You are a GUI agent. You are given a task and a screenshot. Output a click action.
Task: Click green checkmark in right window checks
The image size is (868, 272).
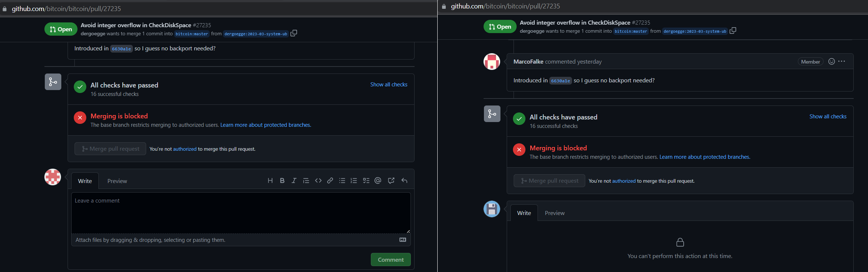click(x=519, y=119)
